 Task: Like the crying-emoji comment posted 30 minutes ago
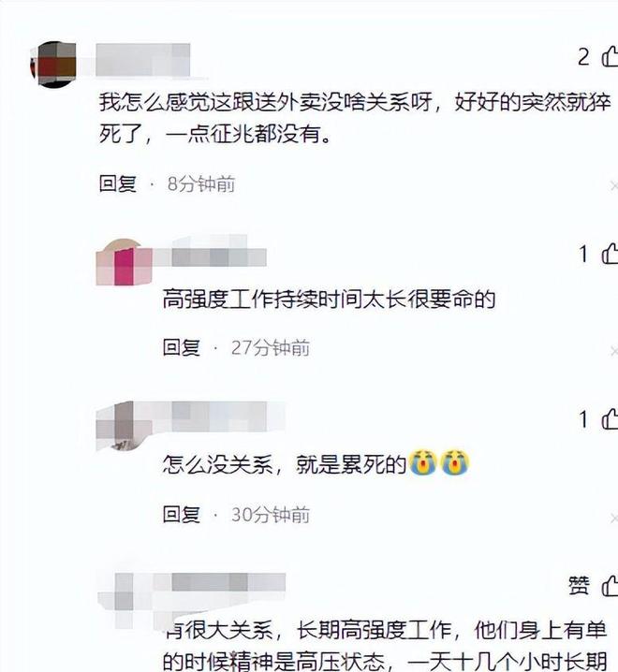611,419
